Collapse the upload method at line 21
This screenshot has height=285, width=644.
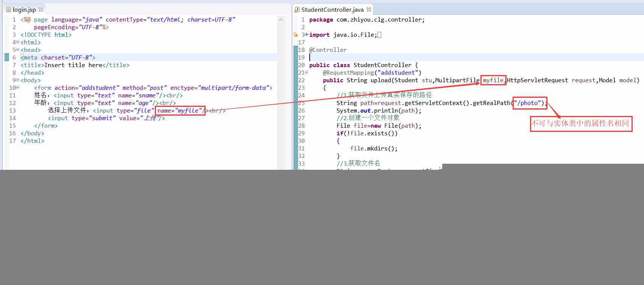tap(306, 72)
